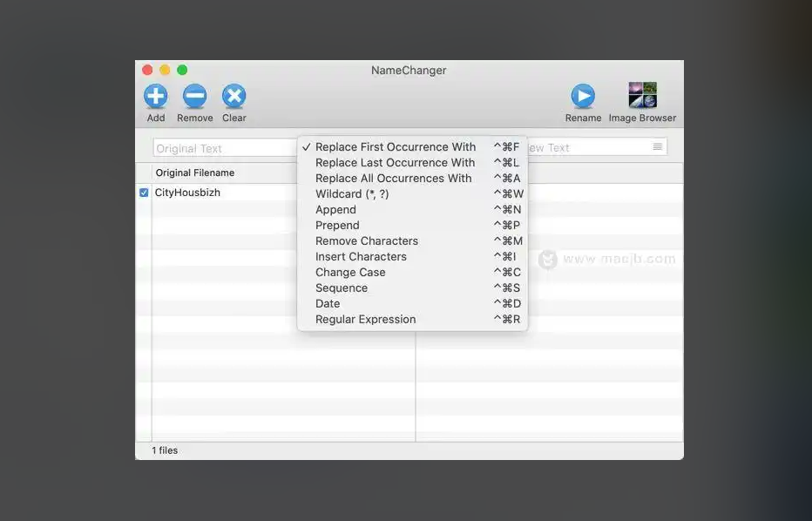Choose Insert Characters from menu
Viewport: 812px width, 521px height.
coord(412,256)
